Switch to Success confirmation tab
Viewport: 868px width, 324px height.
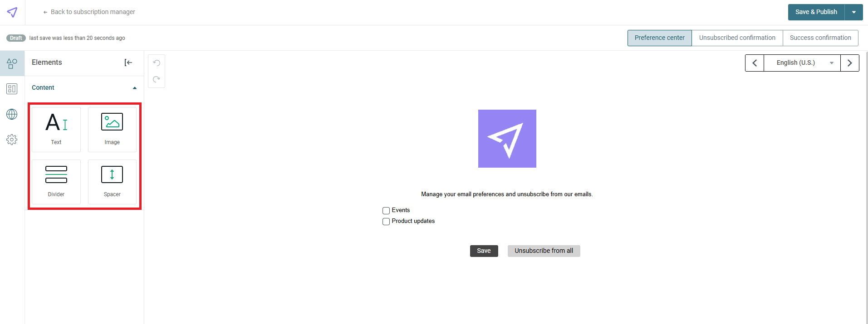pyautogui.click(x=820, y=38)
